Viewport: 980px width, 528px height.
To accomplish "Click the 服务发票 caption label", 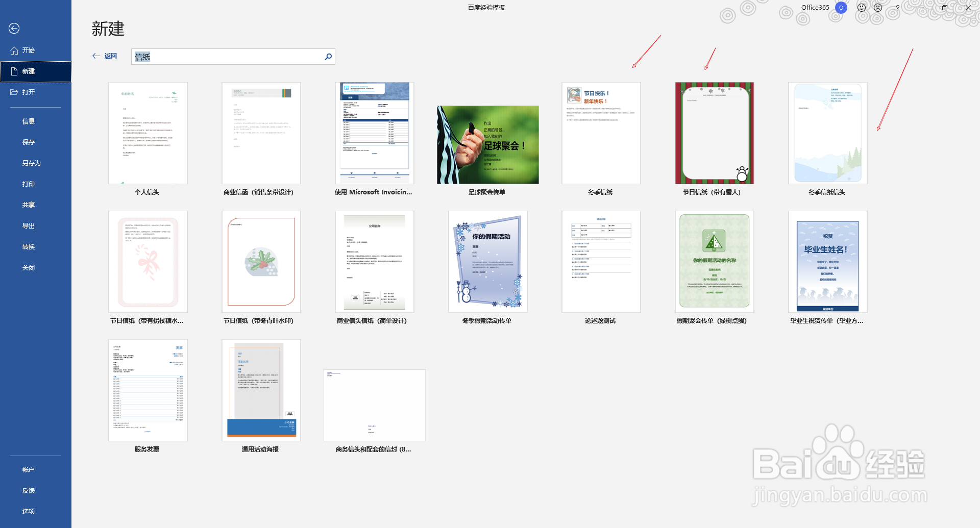I will [147, 449].
